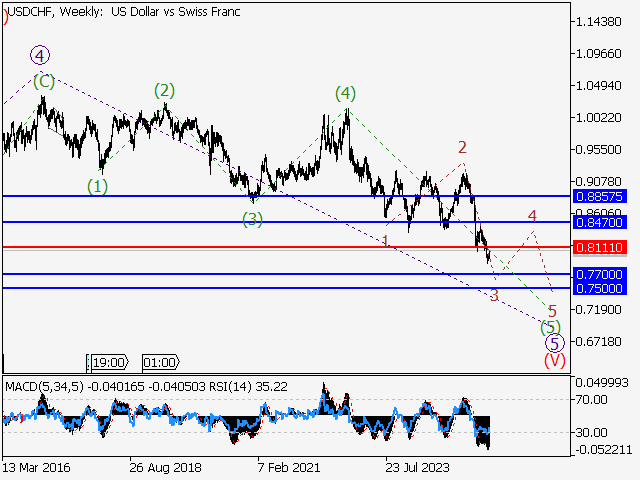Click the green (3) wave label

pos(252,218)
